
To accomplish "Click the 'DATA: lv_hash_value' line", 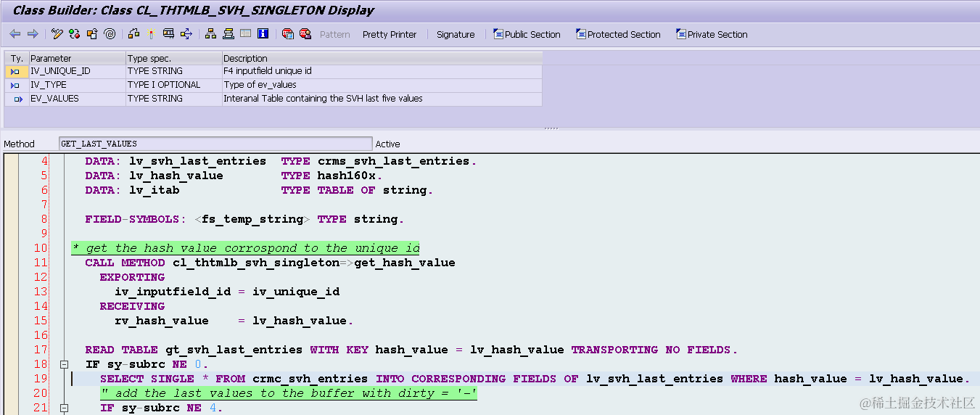I will click(x=234, y=176).
